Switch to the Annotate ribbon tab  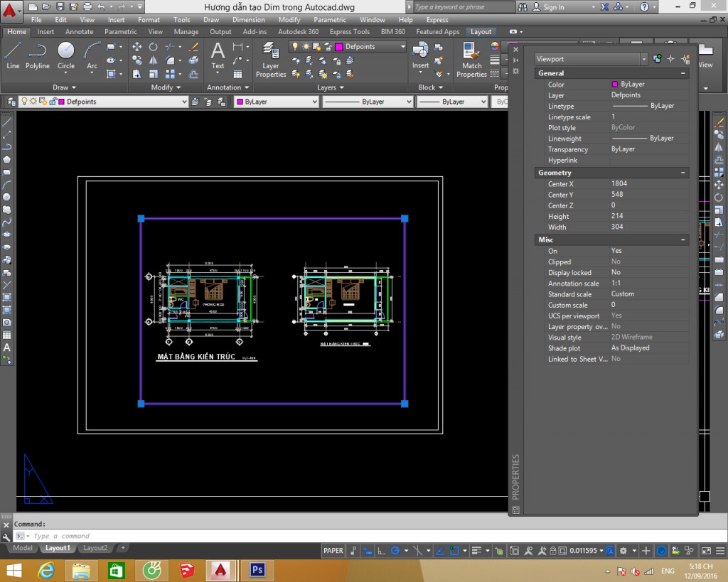pyautogui.click(x=79, y=31)
